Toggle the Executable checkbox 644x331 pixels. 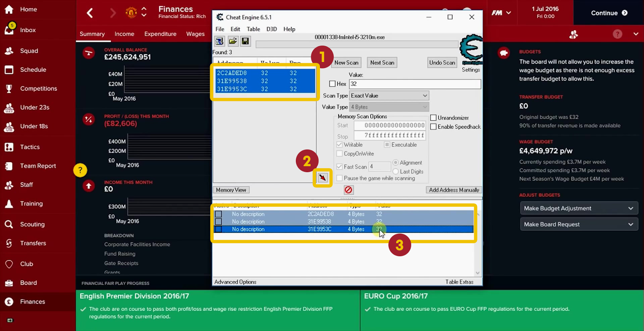387,145
